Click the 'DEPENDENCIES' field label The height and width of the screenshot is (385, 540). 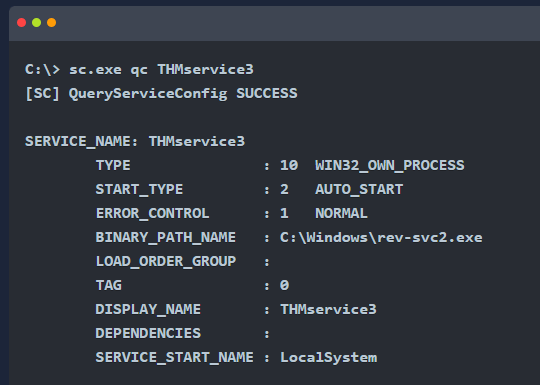[148, 333]
